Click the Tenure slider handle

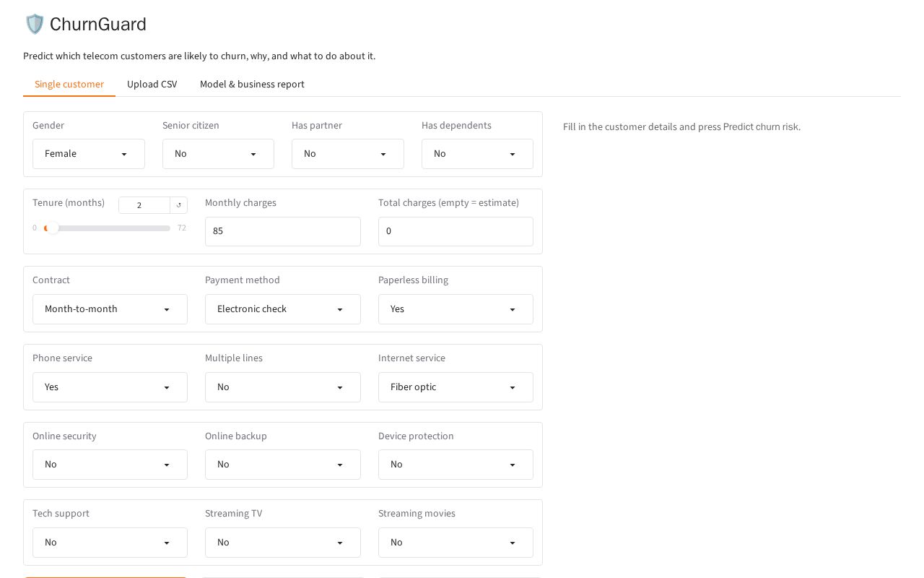52,228
